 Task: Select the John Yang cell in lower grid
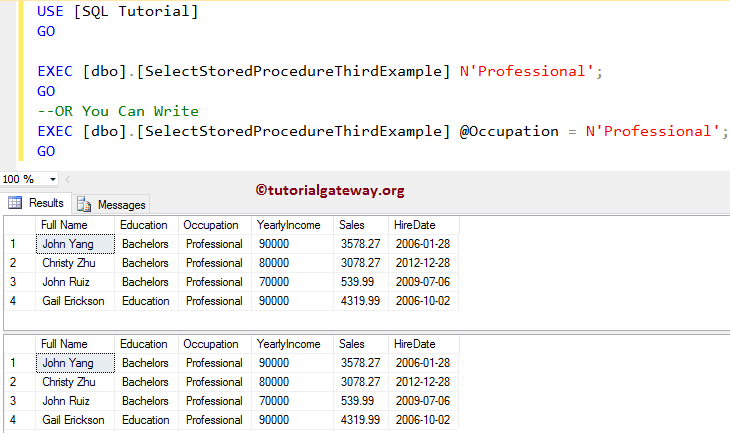[x=75, y=363]
